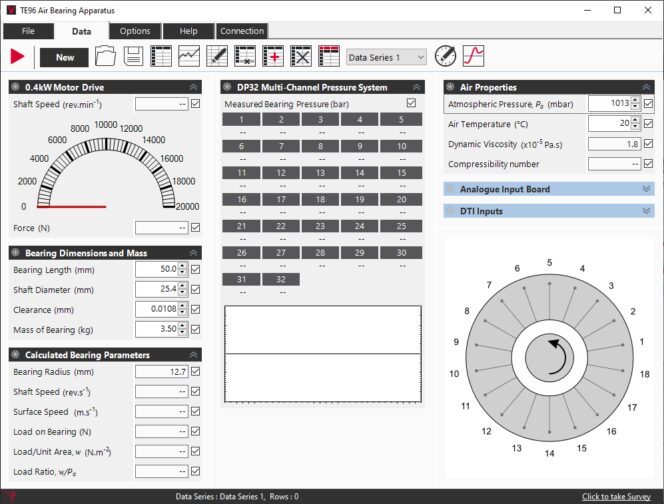Viewport: 664px width, 504px height.
Task: Click the save disk icon
Action: click(x=132, y=57)
